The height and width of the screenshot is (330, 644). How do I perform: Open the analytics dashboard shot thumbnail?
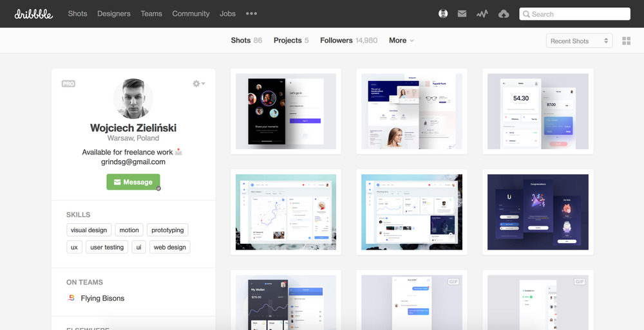point(412,212)
